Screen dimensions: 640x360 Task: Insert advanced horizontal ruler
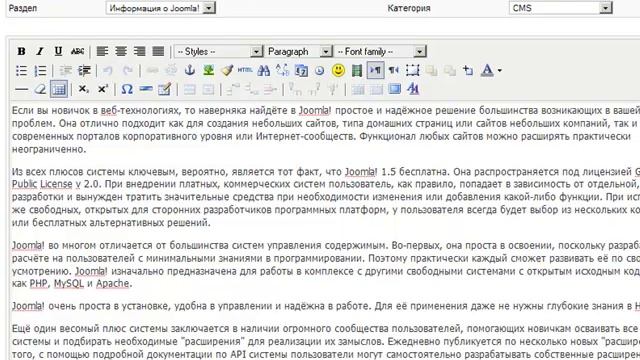[x=146, y=89]
